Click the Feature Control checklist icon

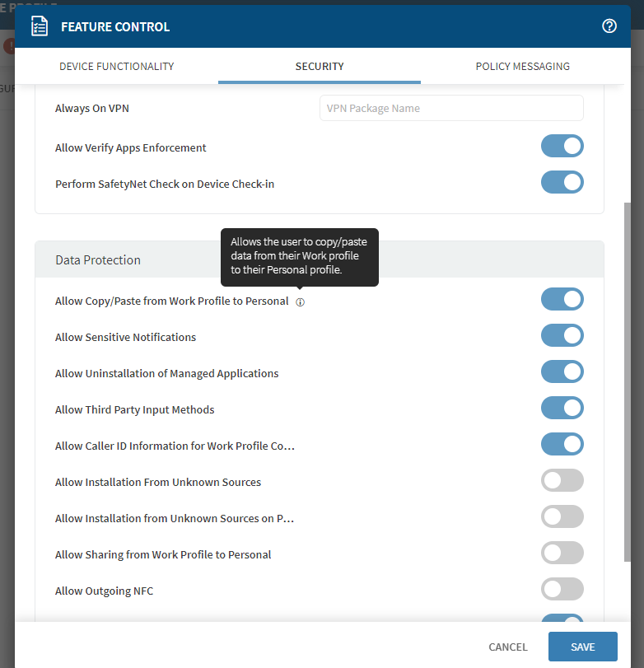[40, 26]
